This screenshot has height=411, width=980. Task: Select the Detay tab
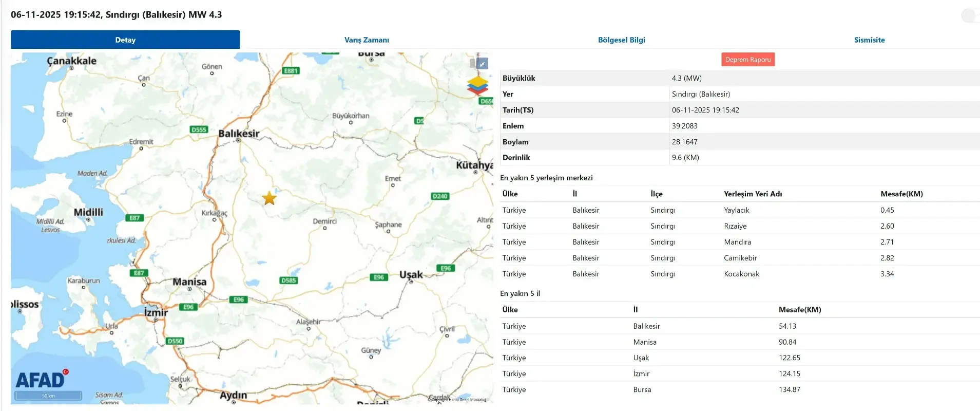125,40
